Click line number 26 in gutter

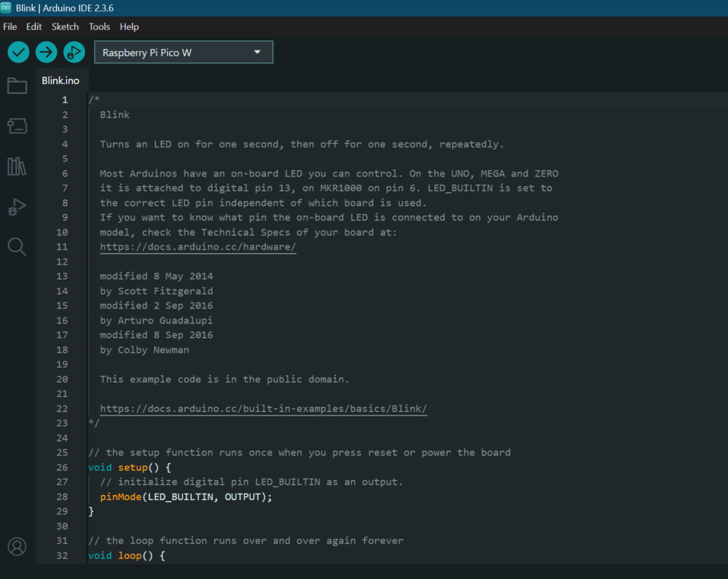[63, 467]
